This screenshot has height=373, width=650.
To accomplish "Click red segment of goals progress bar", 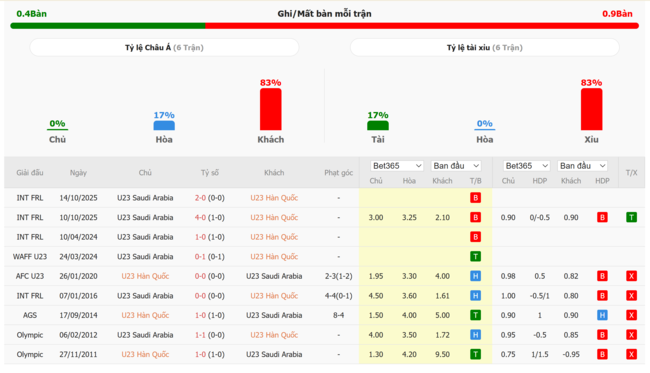I will (422, 26).
